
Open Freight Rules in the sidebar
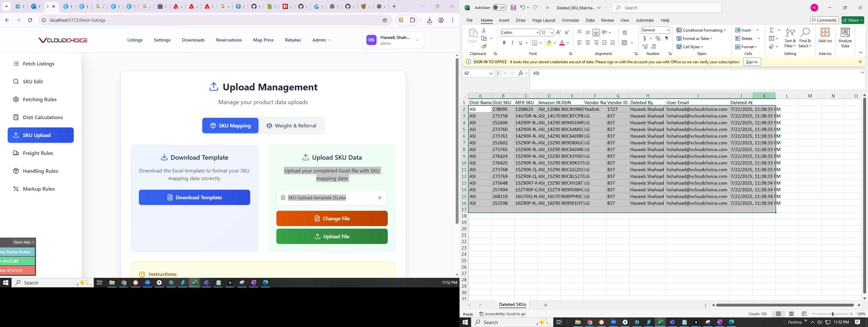click(x=41, y=153)
